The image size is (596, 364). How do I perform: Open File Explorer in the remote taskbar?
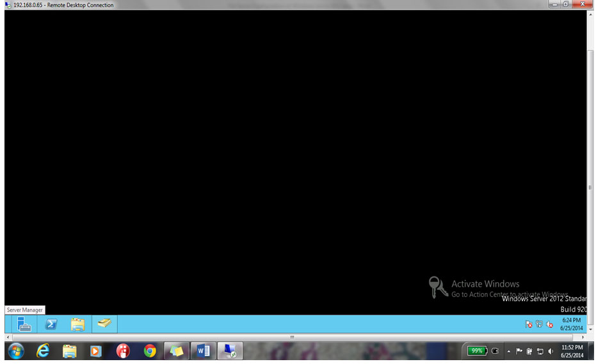[x=77, y=324]
